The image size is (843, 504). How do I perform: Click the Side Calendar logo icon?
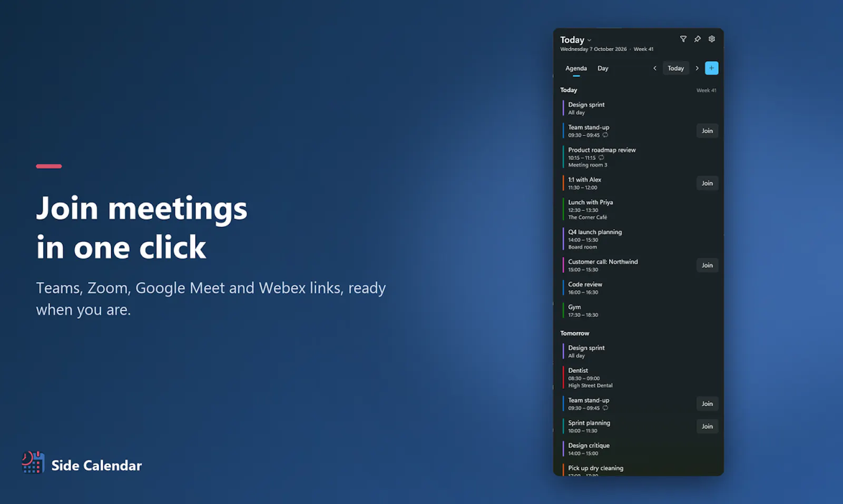pyautogui.click(x=33, y=462)
